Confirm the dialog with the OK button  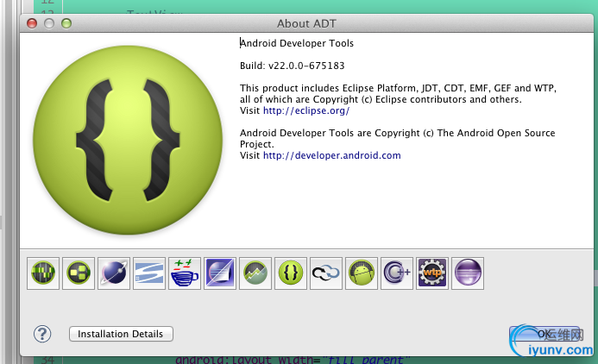[x=544, y=334]
